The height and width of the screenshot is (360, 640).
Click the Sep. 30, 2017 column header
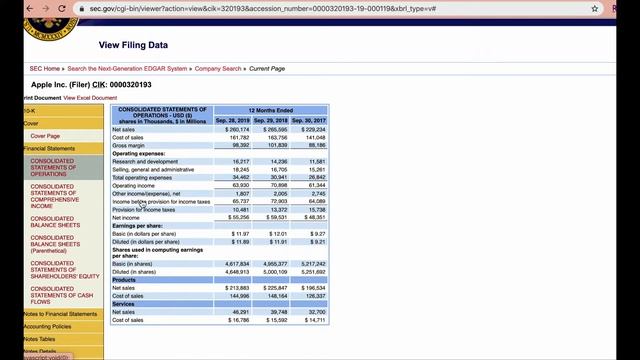pos(309,120)
